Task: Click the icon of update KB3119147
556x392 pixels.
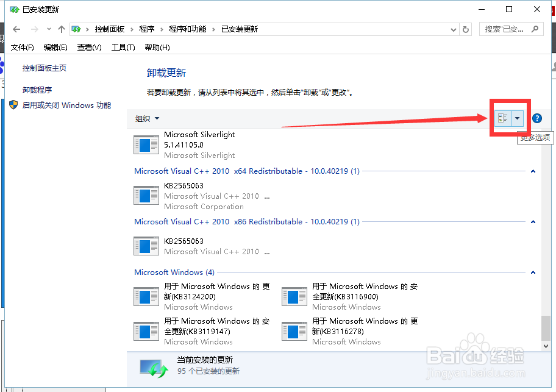Action: point(146,331)
